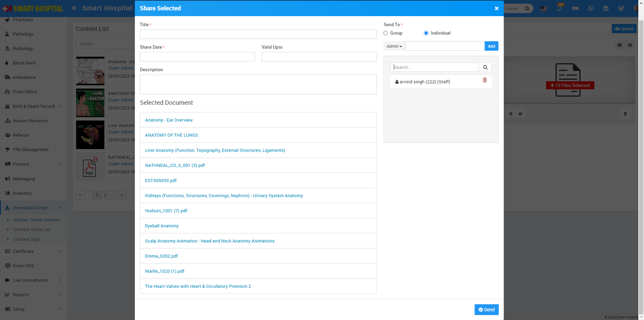Open the bed status icon
644x320 pixels.
click(575, 8)
